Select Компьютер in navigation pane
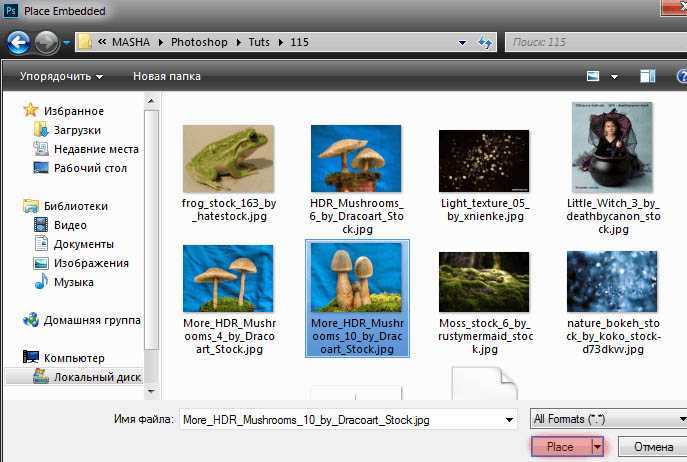Screen dimensions: 687x462 [x=74, y=358]
